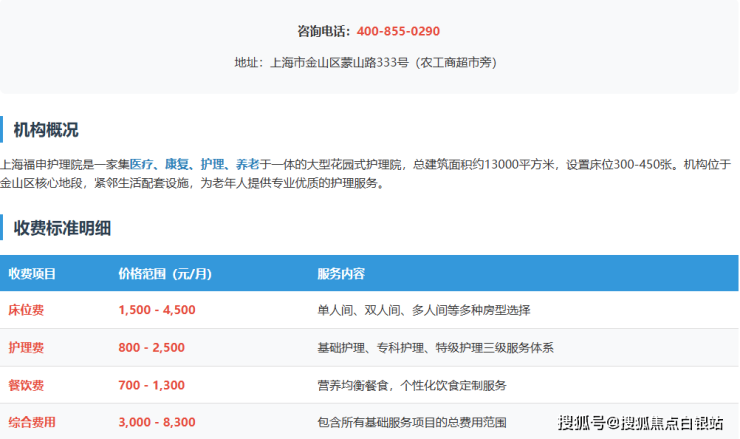Select the 床位费 row label
Viewport: 740px width, 439px height.
point(26,310)
